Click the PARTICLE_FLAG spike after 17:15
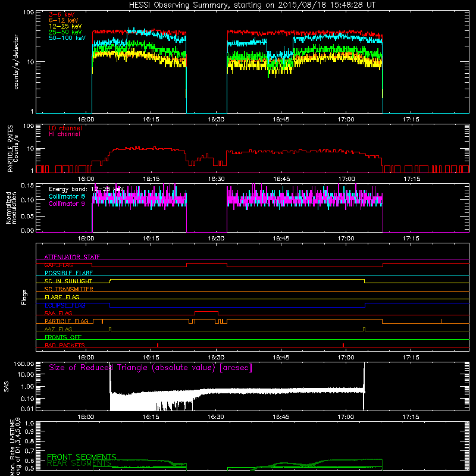The height and width of the screenshot is (476, 476). 441,321
